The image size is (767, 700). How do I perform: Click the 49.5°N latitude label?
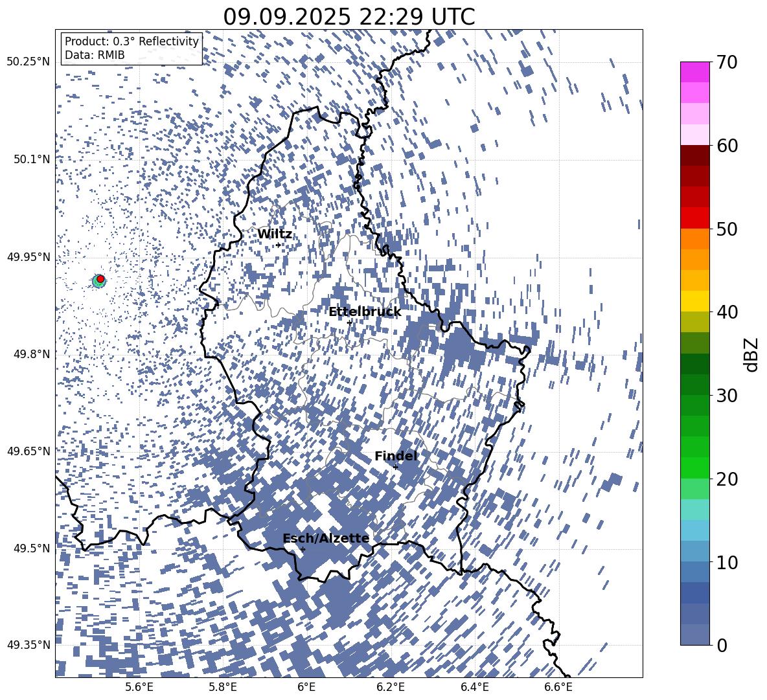(32, 547)
